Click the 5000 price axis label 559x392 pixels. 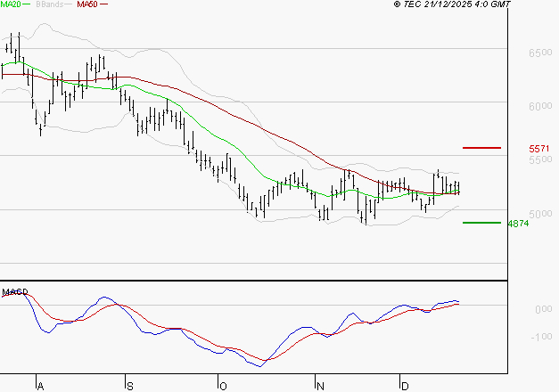pyautogui.click(x=540, y=214)
